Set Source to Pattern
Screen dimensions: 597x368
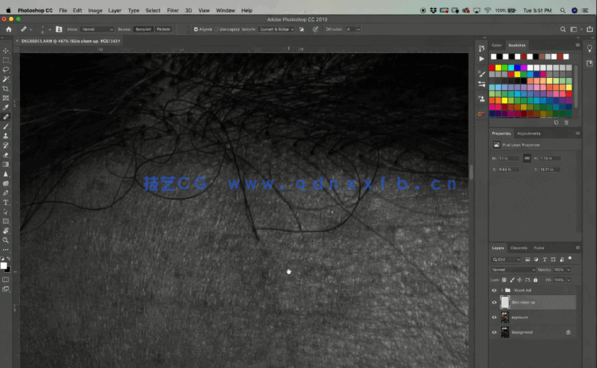[163, 29]
